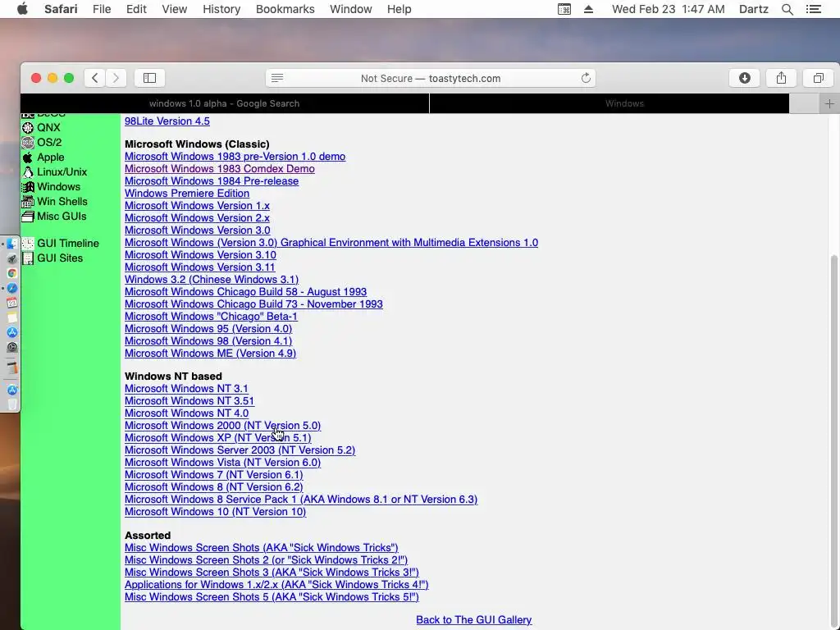Open 'Microsoft Windows NT 3.51' link
840x630 pixels.
tap(189, 401)
